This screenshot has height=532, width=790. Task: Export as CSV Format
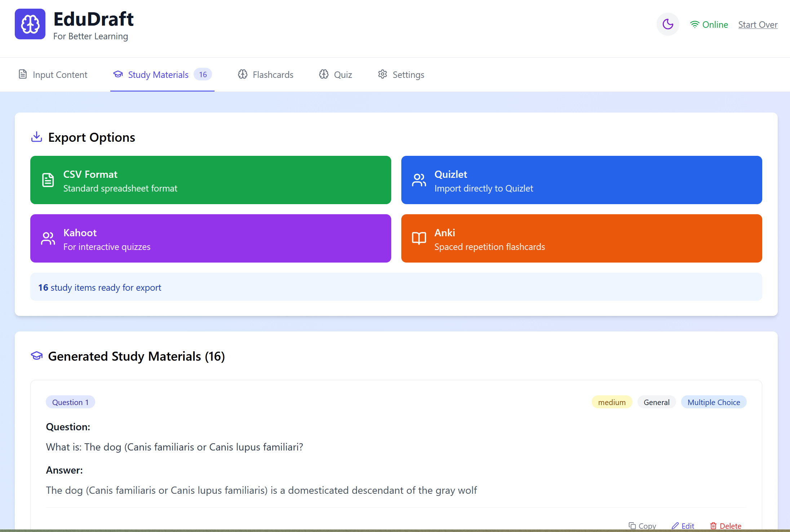tap(211, 180)
